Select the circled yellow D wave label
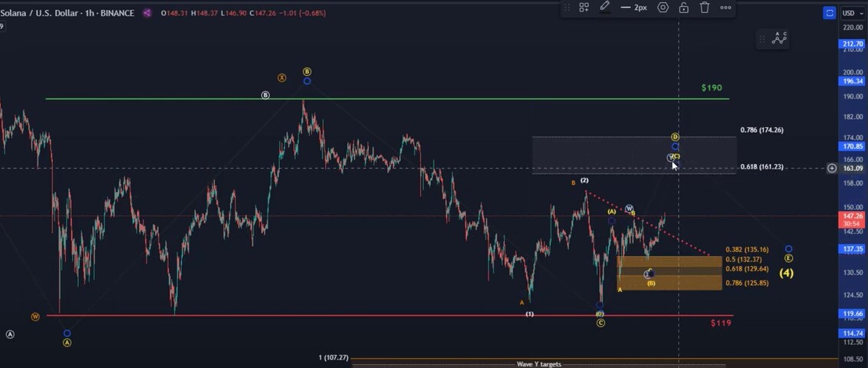The width and height of the screenshot is (868, 368). tap(676, 136)
